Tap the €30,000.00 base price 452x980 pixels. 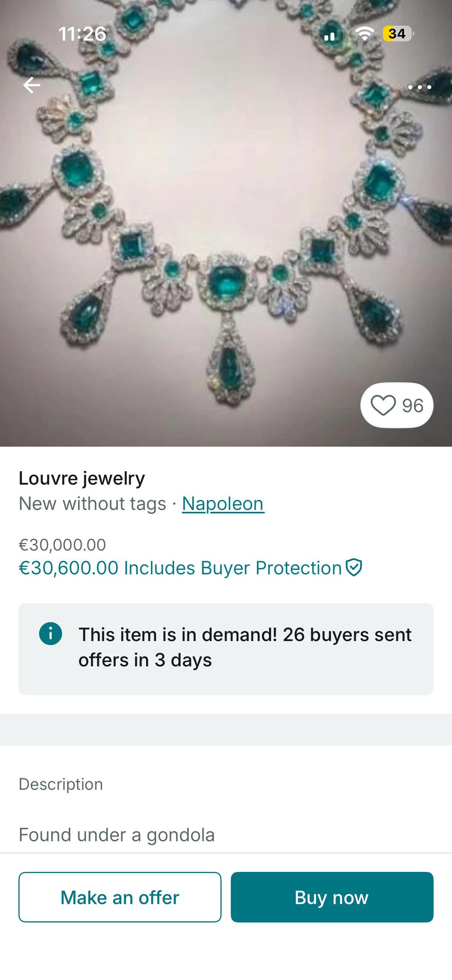tap(62, 544)
